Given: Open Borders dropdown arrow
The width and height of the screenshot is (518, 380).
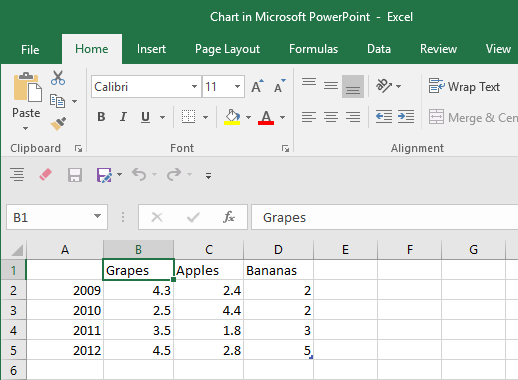Looking at the screenshot, I should tap(205, 117).
